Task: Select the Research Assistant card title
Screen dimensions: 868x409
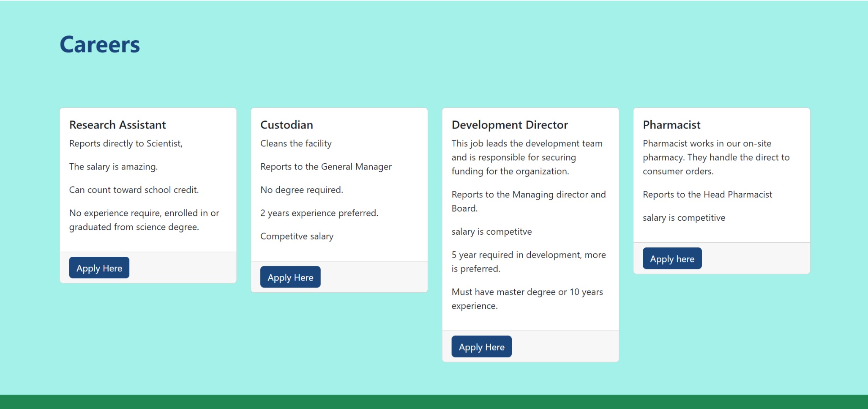Action: (x=117, y=125)
